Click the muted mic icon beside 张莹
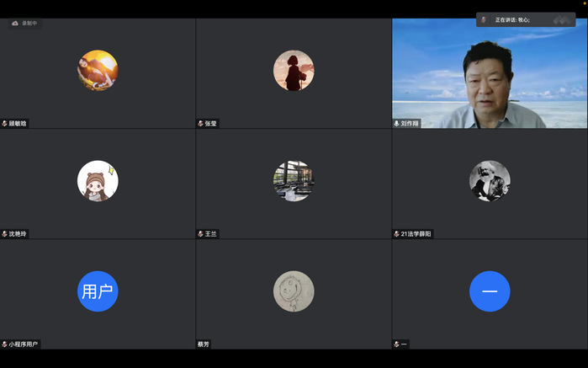This screenshot has width=588, height=368. pyautogui.click(x=201, y=123)
